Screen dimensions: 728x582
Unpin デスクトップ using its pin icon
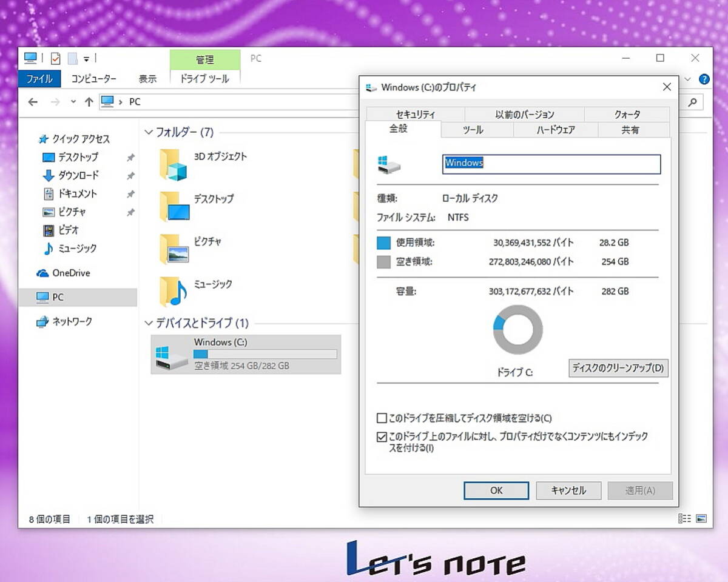(x=130, y=158)
